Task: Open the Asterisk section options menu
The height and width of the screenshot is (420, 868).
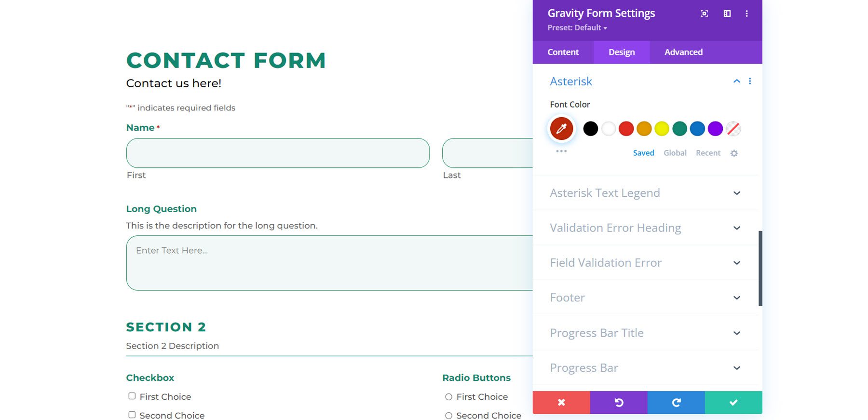Action: 750,81
